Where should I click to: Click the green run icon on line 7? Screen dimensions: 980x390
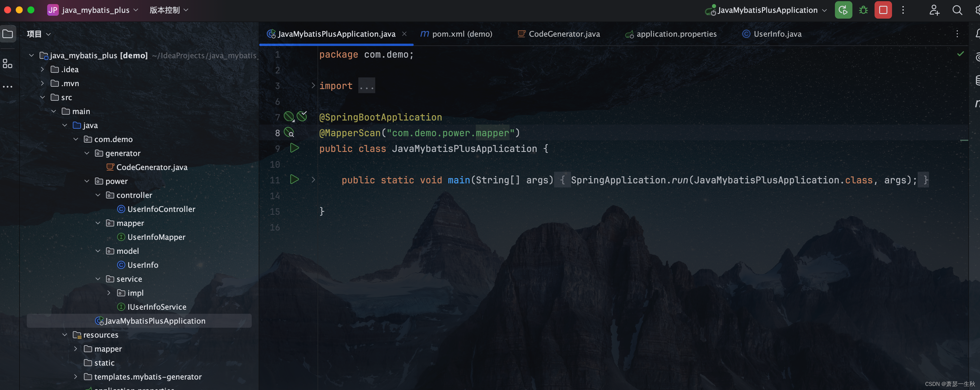click(288, 117)
